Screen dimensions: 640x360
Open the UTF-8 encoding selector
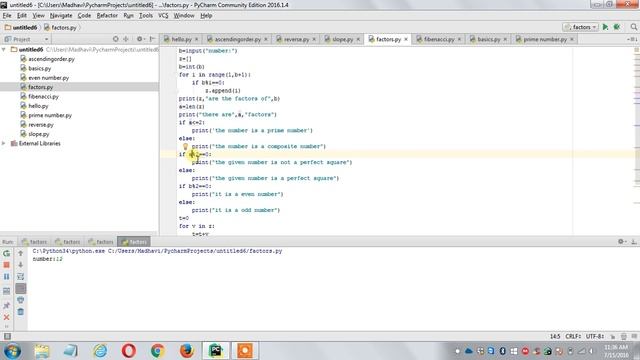(595, 336)
